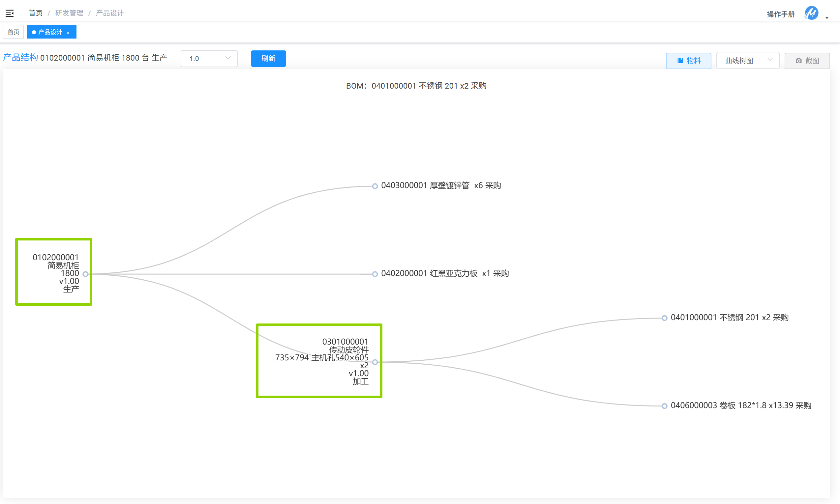
Task: Select the 产品设计 tab
Action: [x=50, y=32]
